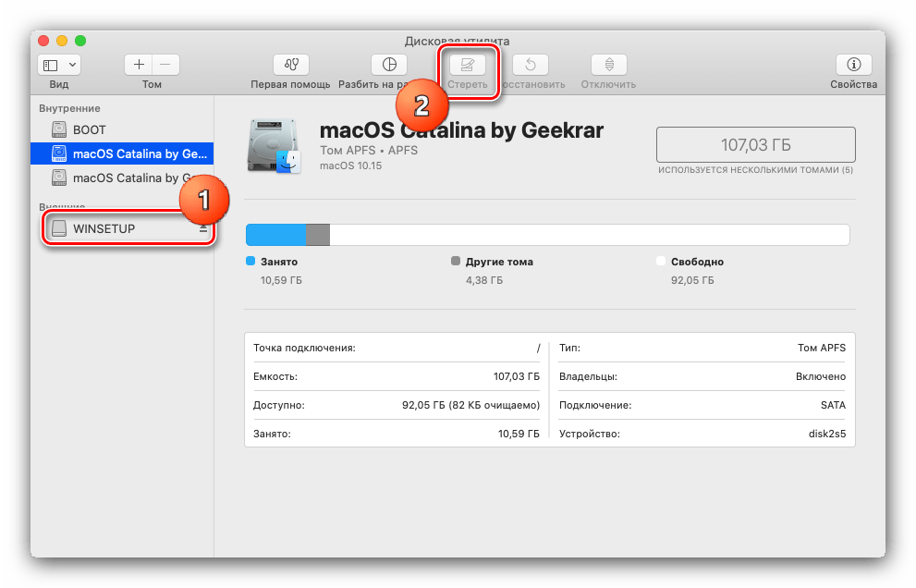Click the Том APFS • APFS subtitle
Screen dimensions: 916x588
pos(369,150)
